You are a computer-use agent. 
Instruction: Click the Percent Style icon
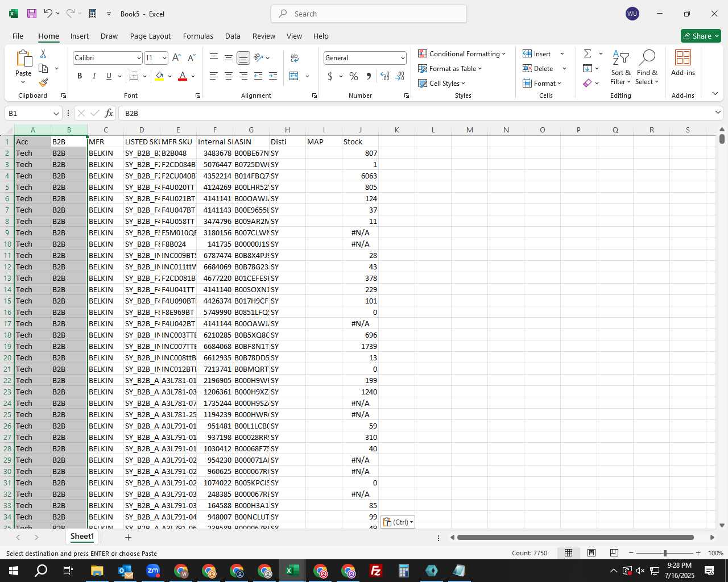pyautogui.click(x=354, y=76)
